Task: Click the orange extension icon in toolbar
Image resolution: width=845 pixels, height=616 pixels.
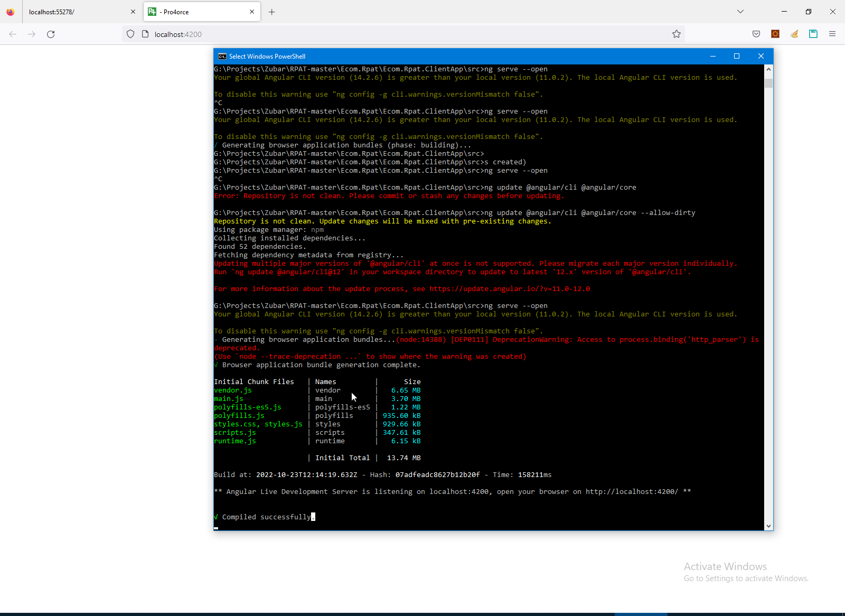Action: (x=775, y=34)
